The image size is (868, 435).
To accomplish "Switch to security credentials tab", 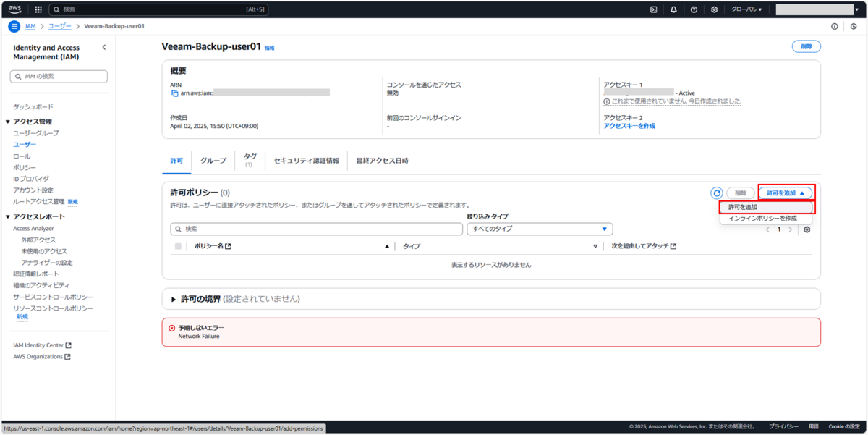I will [307, 161].
